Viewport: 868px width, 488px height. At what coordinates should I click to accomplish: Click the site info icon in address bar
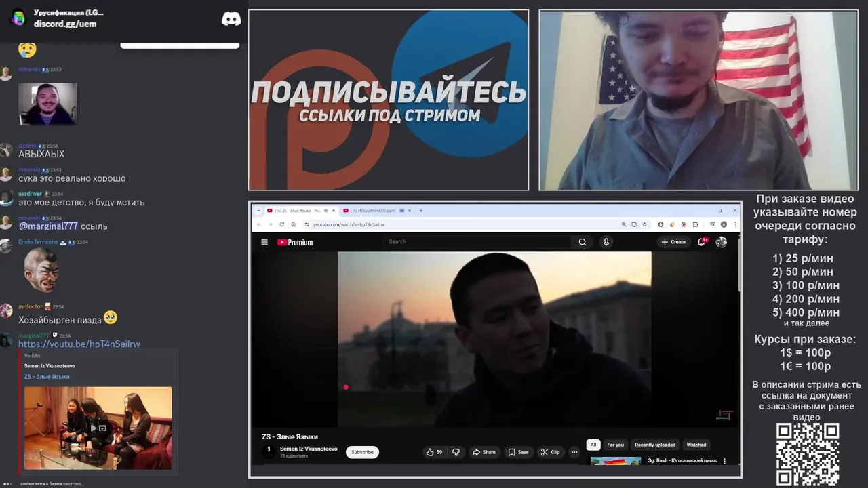pyautogui.click(x=307, y=224)
